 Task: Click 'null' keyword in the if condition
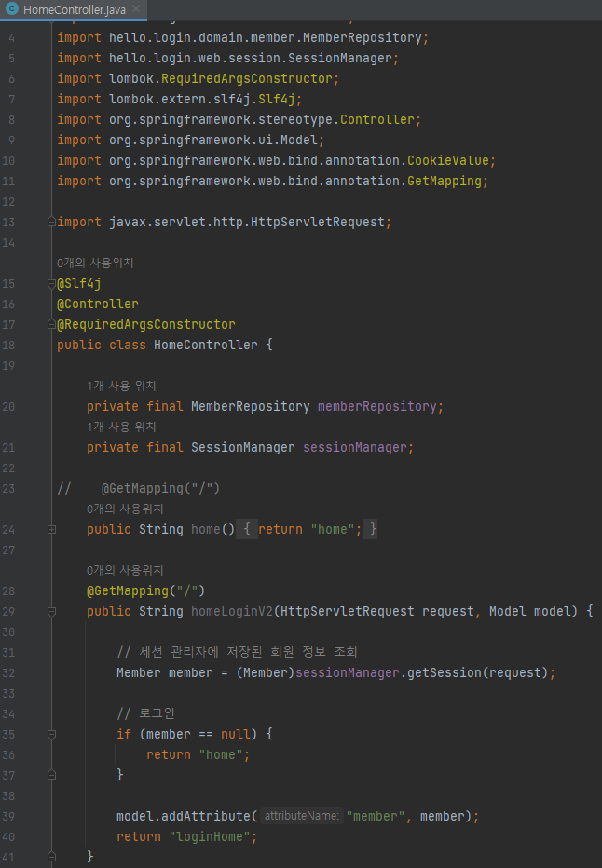(236, 734)
